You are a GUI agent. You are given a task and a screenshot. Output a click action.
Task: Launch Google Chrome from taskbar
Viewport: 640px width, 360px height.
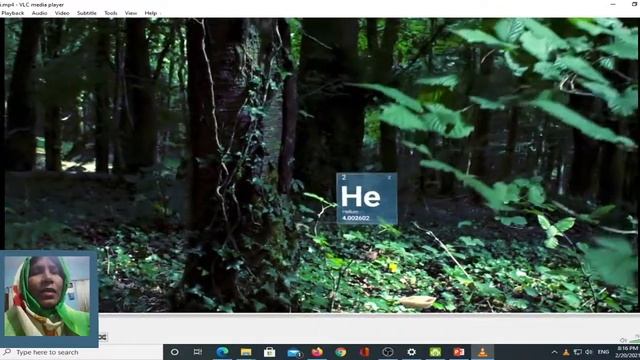341,352
